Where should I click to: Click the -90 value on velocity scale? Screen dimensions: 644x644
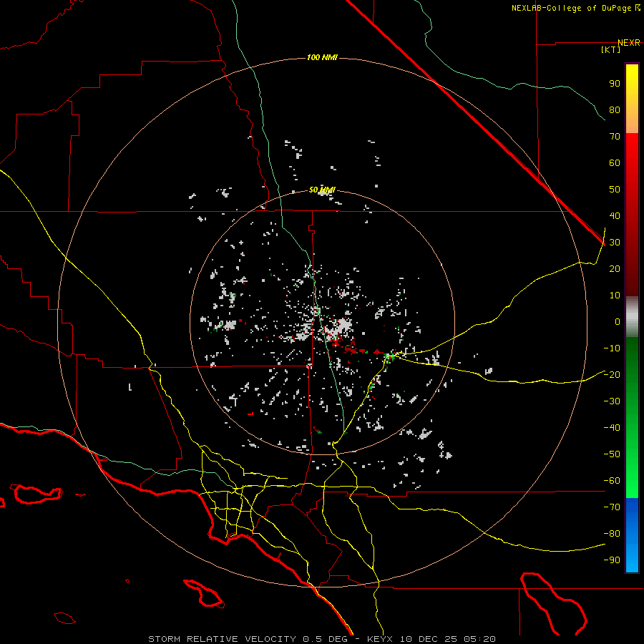click(612, 560)
